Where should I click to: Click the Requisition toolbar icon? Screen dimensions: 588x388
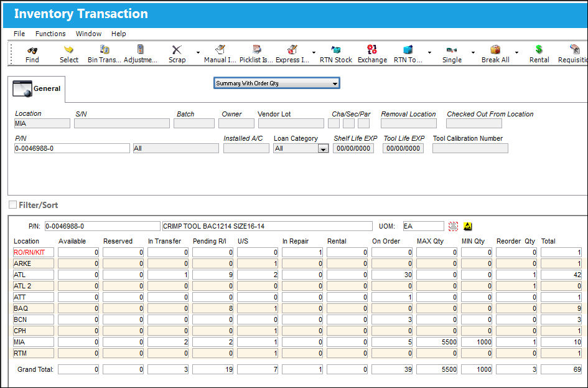[x=574, y=50]
